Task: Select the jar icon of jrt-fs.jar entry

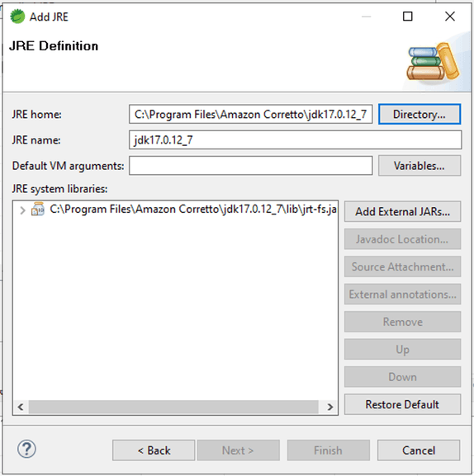Action: point(38,210)
